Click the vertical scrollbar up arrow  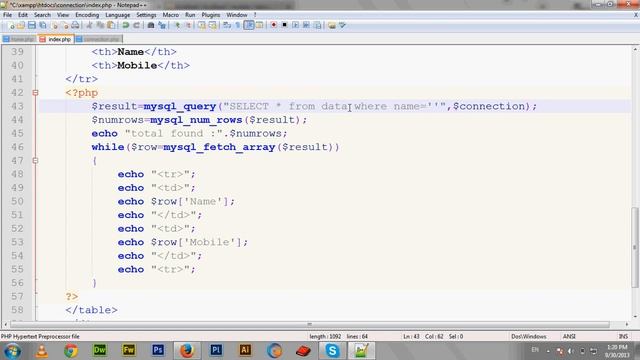click(635, 49)
